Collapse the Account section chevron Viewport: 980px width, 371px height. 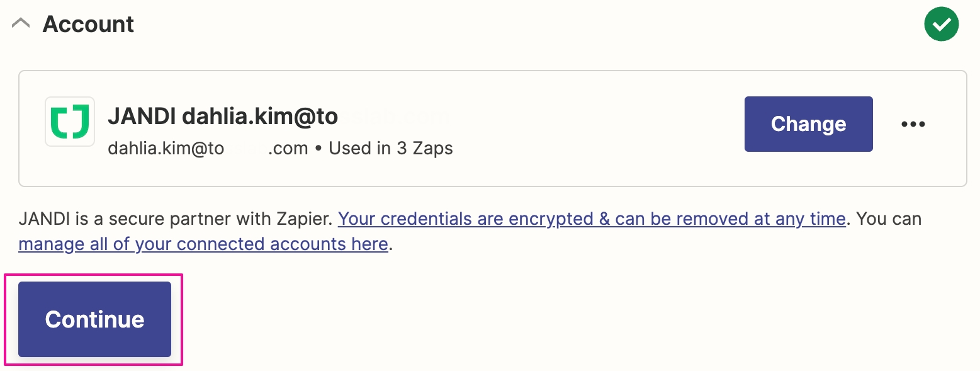(x=21, y=25)
